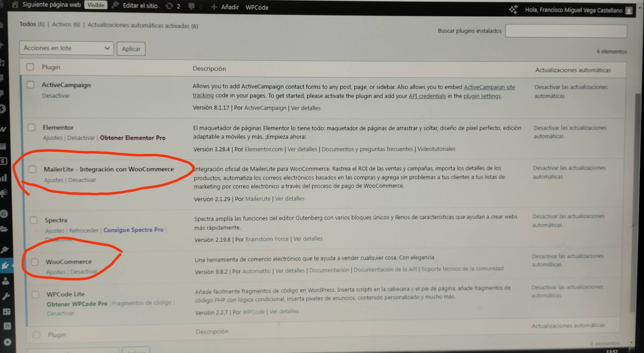
Task: Show the Activos (6) plugin filter
Action: pos(66,25)
